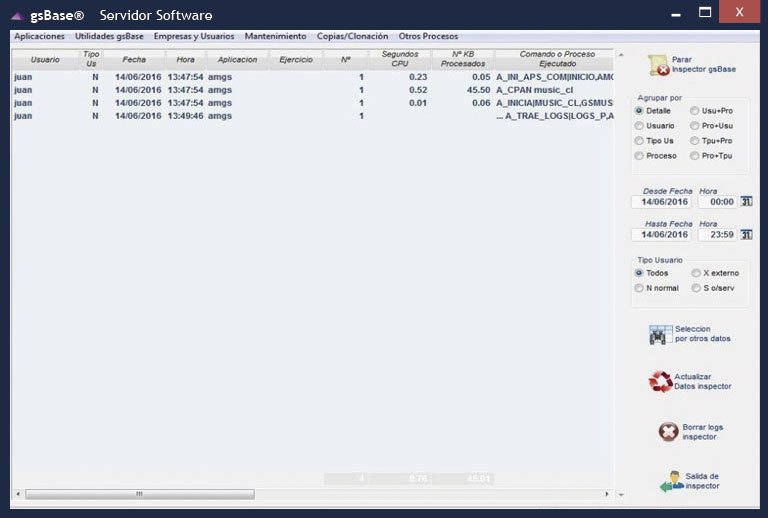Image resolution: width=768 pixels, height=518 pixels.
Task: Maximize the gsBase Servidor Software window
Action: 705,12
